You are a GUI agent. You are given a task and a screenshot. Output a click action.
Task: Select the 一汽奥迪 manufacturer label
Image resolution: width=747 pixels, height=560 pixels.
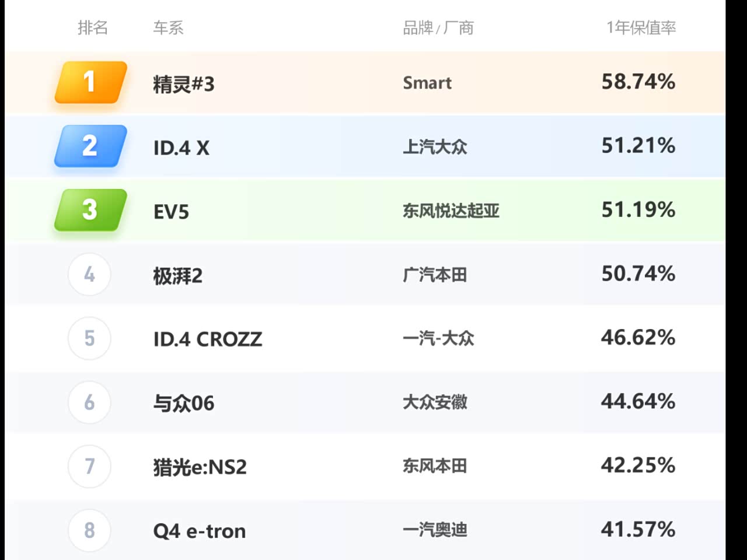point(435,530)
